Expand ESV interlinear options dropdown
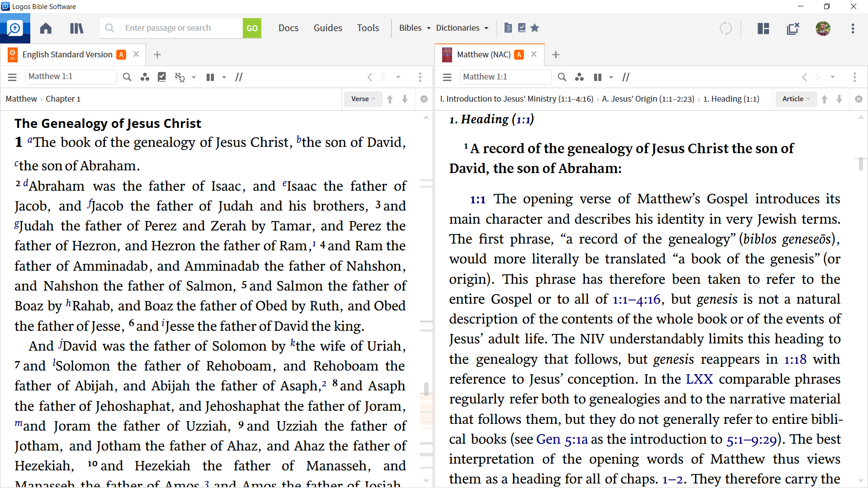The width and height of the screenshot is (868, 488). tap(193, 77)
